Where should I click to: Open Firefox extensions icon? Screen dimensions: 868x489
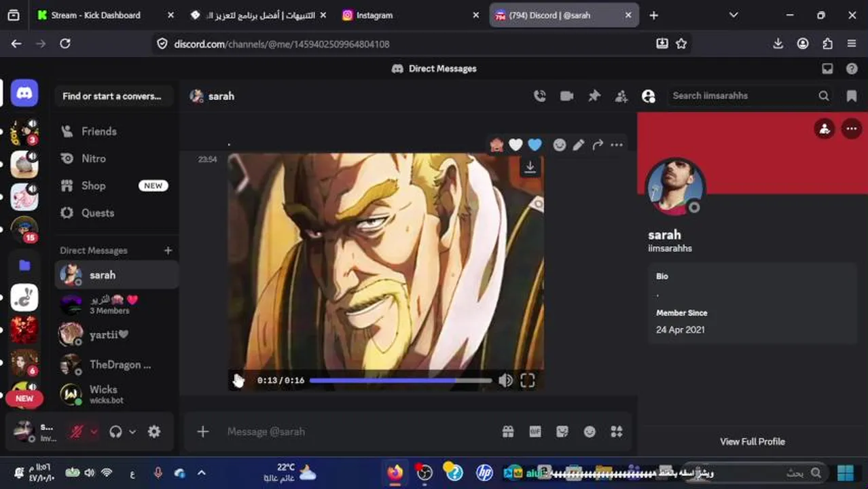click(x=827, y=43)
